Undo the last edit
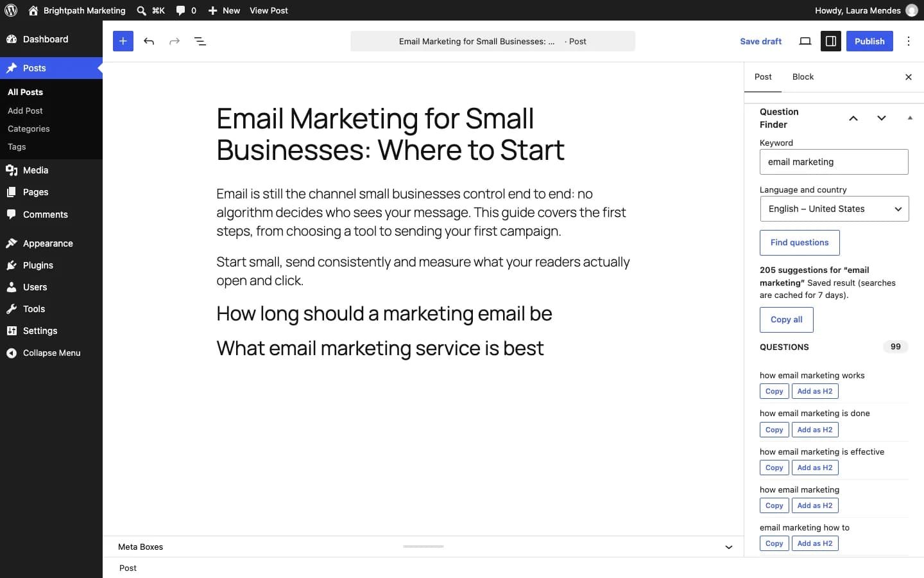The image size is (924, 578). [x=149, y=41]
